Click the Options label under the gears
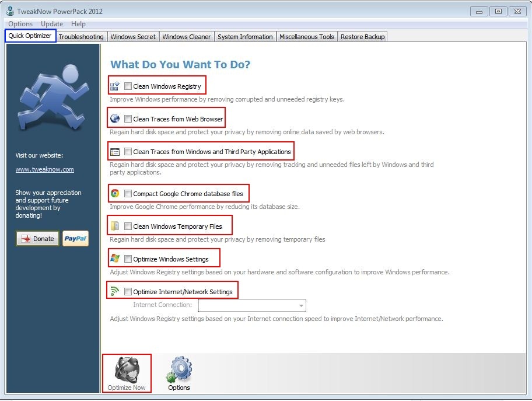Screen dimensions: 532x401 (179, 388)
